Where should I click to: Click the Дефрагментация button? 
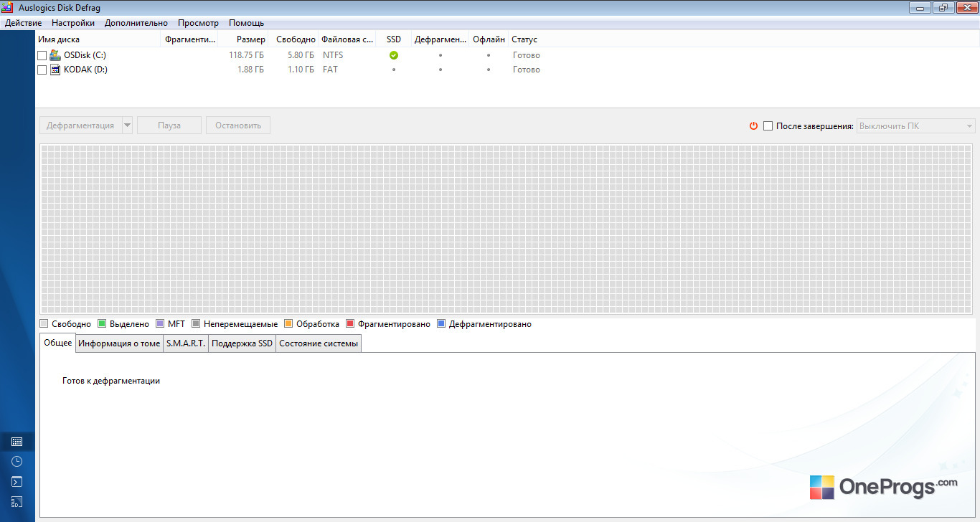click(80, 125)
